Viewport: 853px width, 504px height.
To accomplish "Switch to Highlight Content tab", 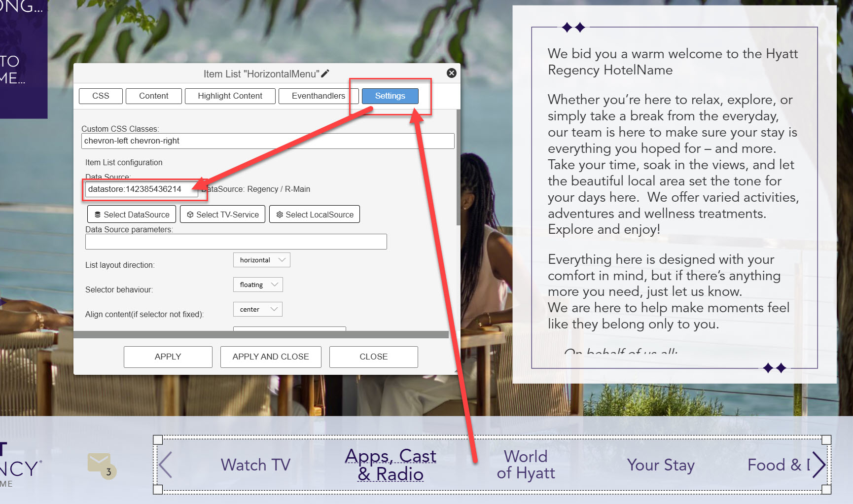I will pos(230,96).
